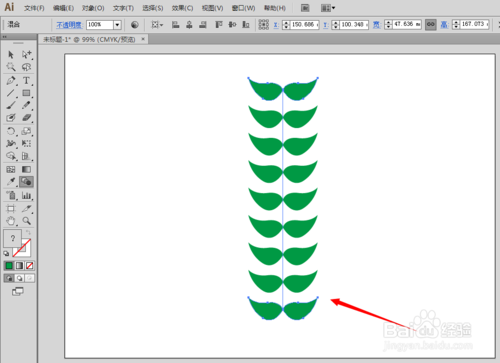Change the screen mode button

[18, 292]
